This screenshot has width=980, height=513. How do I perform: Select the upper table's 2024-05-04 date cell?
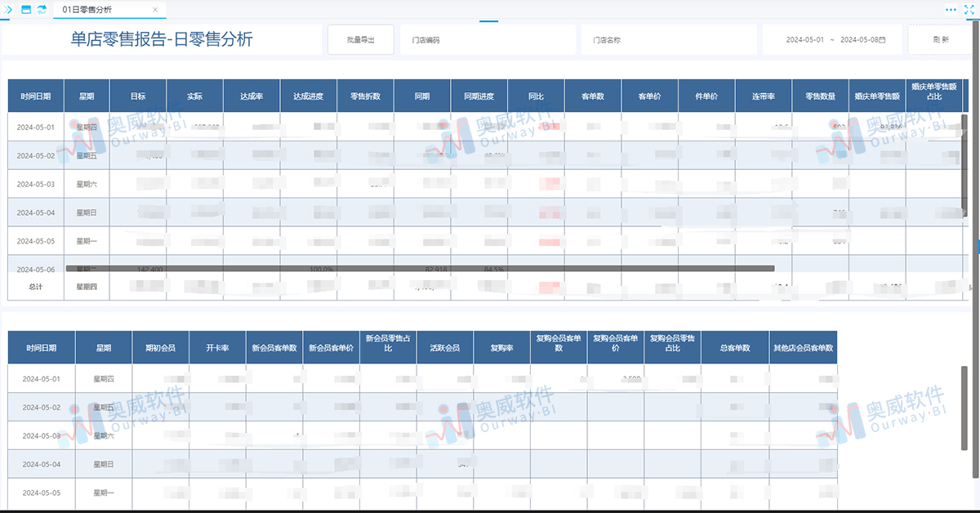pos(36,212)
